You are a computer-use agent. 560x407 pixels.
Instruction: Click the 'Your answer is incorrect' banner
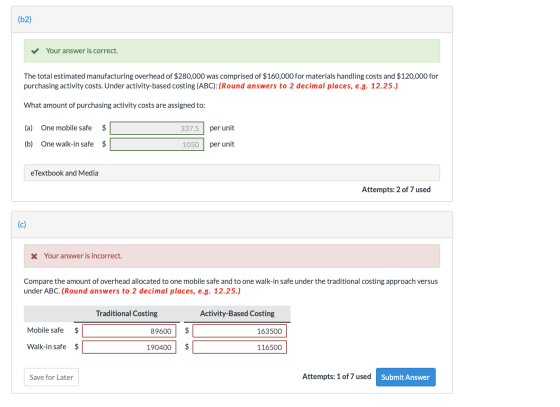pyautogui.click(x=232, y=256)
